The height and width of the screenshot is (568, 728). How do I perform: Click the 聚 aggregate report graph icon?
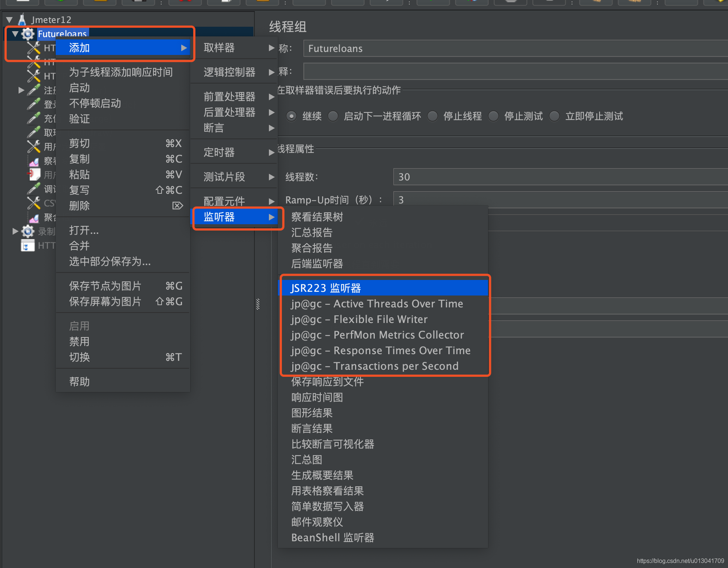[34, 218]
